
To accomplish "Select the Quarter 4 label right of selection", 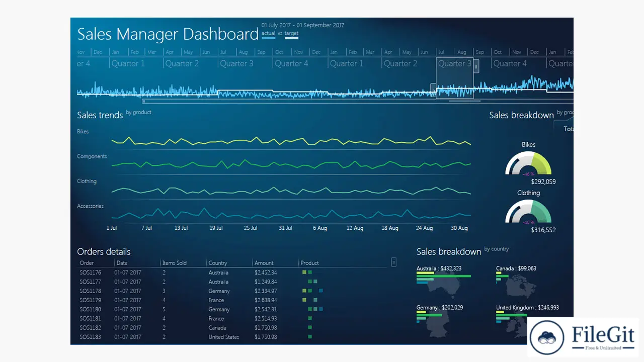I will (510, 64).
